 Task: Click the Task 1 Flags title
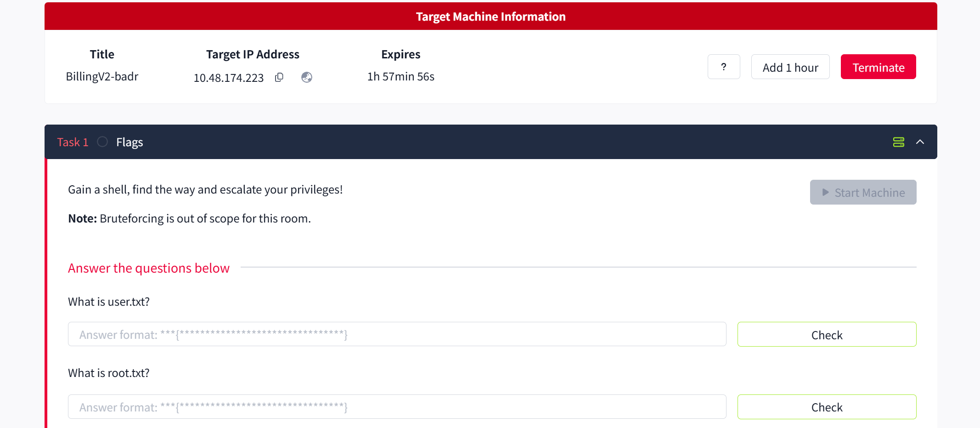coord(130,143)
